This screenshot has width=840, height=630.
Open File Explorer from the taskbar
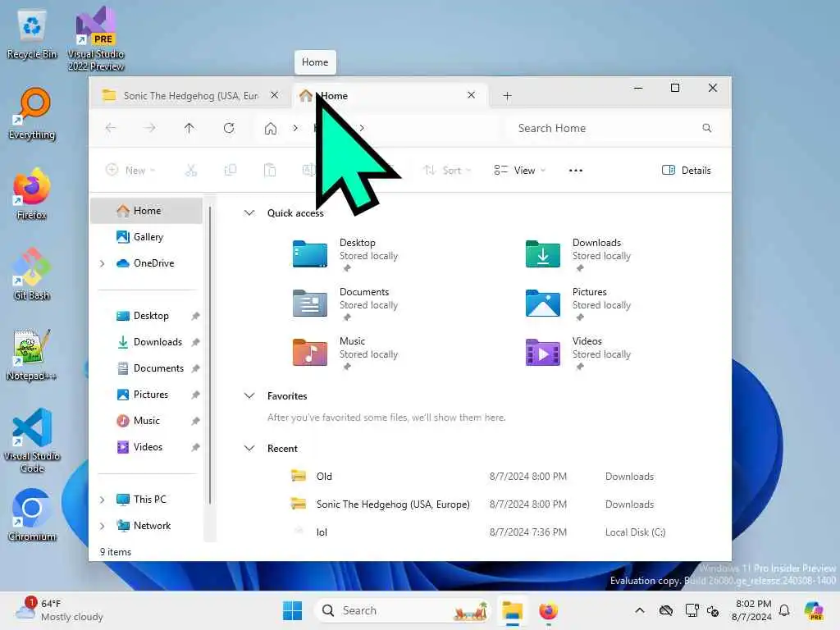[x=512, y=610]
